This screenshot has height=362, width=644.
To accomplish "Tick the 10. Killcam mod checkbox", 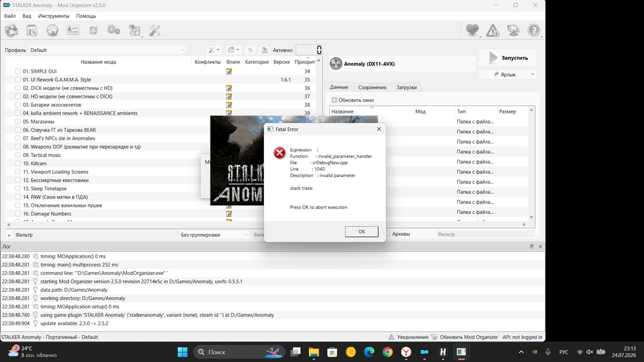I will 17,163.
